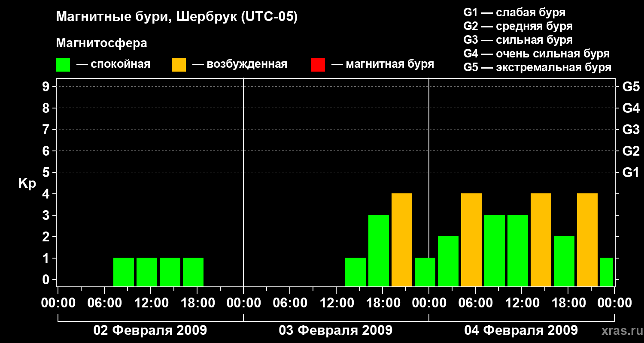Click the '04 Февраля 2009' date label

click(521, 331)
